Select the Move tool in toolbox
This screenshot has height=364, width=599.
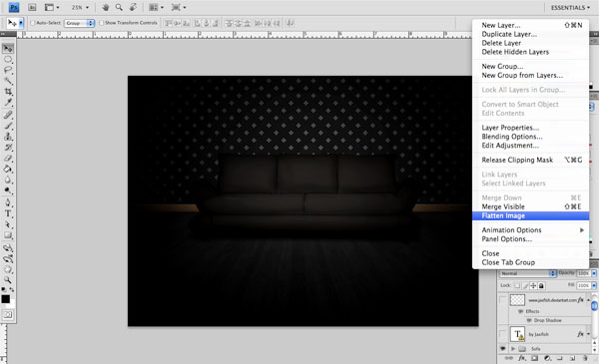[x=8, y=49]
